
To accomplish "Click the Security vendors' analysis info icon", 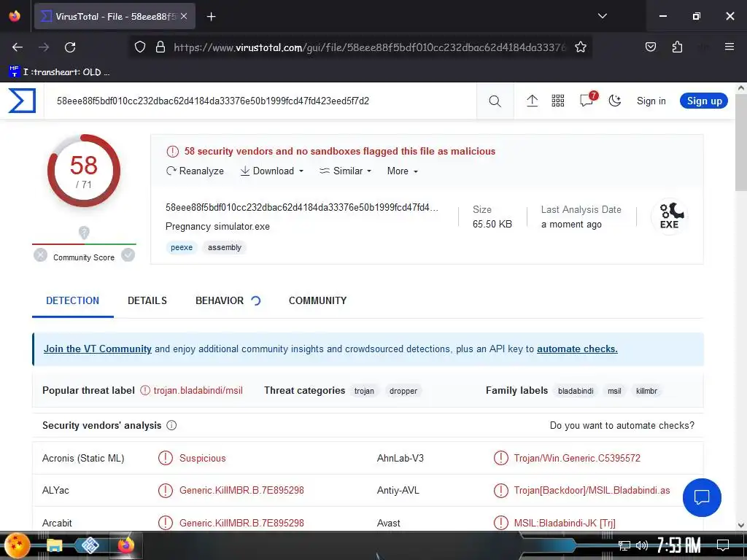I will pos(171,425).
